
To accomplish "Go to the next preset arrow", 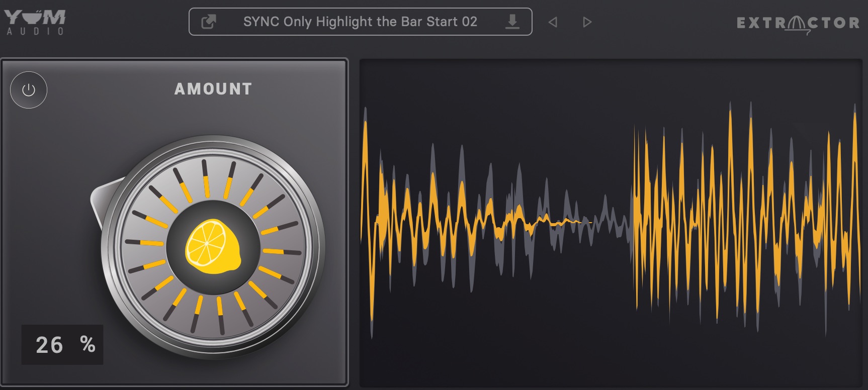I will point(587,22).
